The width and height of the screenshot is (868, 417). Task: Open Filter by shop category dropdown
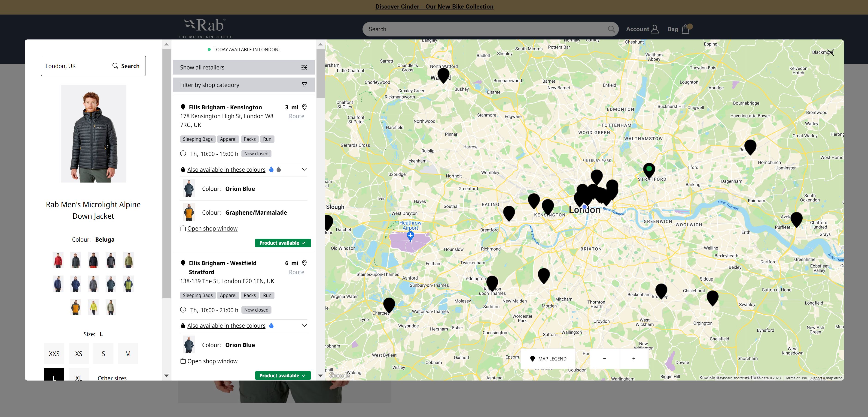point(244,85)
